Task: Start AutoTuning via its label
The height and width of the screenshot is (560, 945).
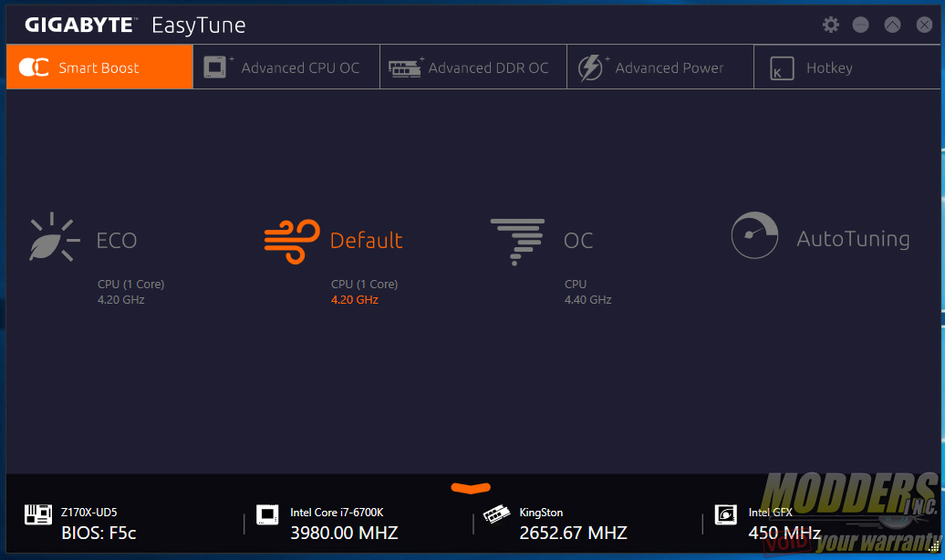Action: tap(854, 239)
